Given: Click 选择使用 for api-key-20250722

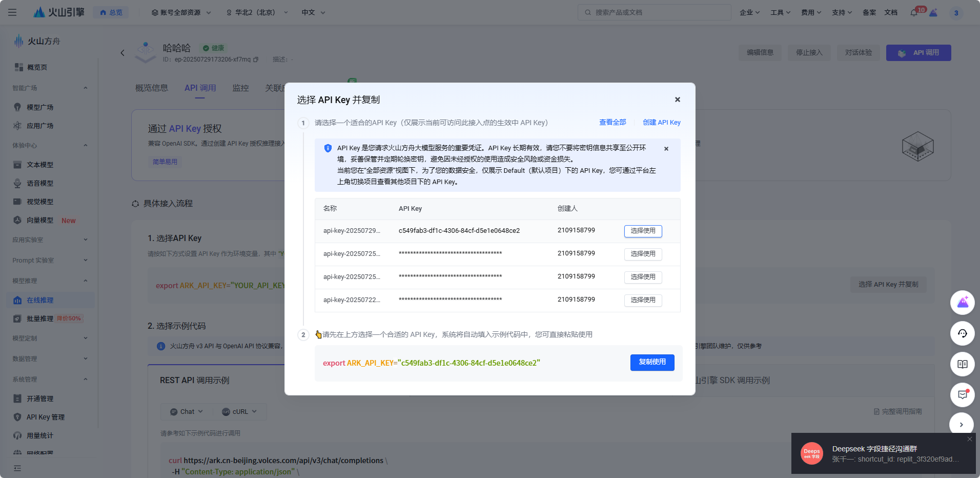Looking at the screenshot, I should click(643, 300).
